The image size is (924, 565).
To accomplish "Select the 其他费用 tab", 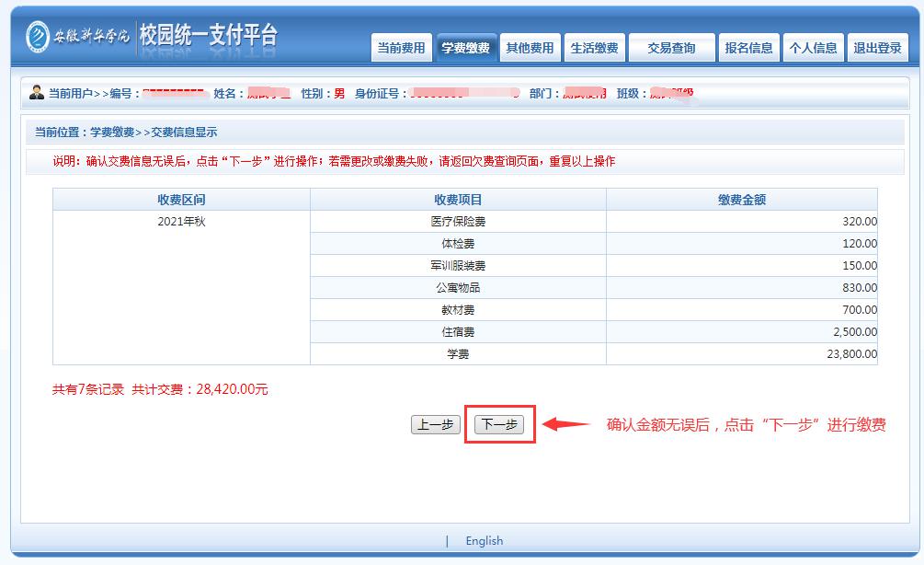I will pos(530,49).
